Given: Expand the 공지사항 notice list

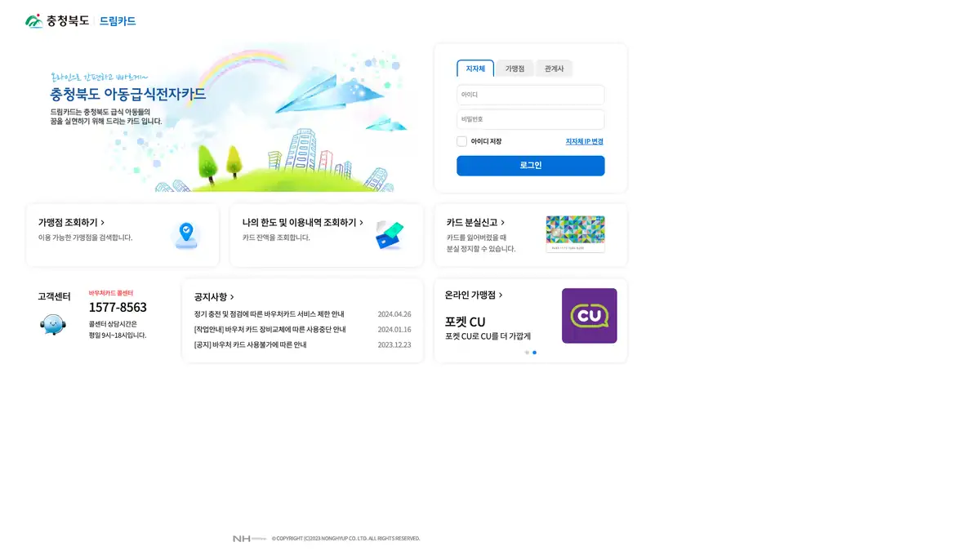Looking at the screenshot, I should coord(232,297).
